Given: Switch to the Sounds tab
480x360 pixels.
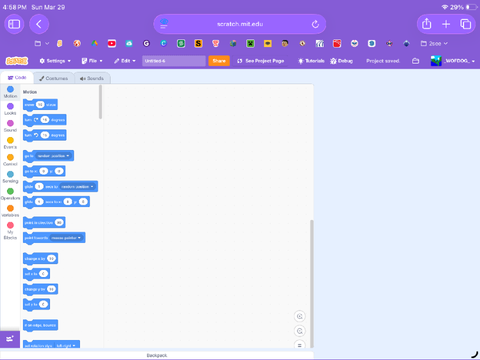Looking at the screenshot, I should click(x=92, y=78).
